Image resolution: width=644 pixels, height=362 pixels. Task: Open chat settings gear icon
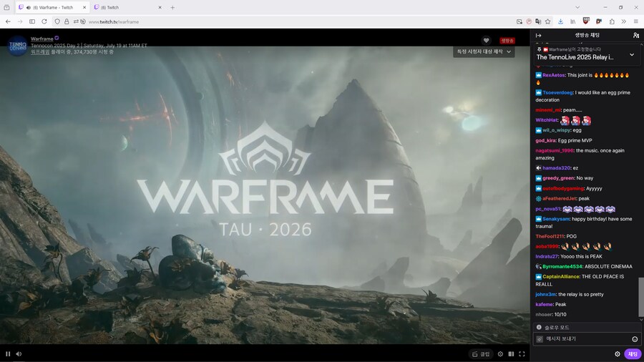618,354
